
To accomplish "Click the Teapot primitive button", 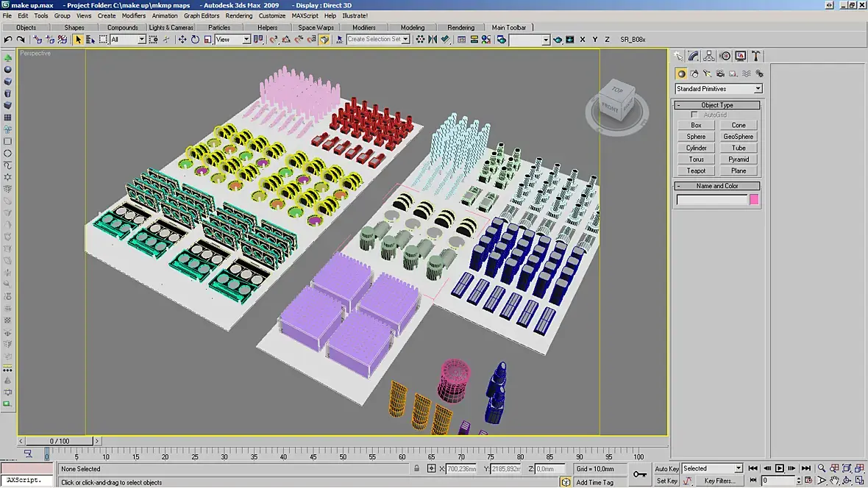I will tap(696, 171).
